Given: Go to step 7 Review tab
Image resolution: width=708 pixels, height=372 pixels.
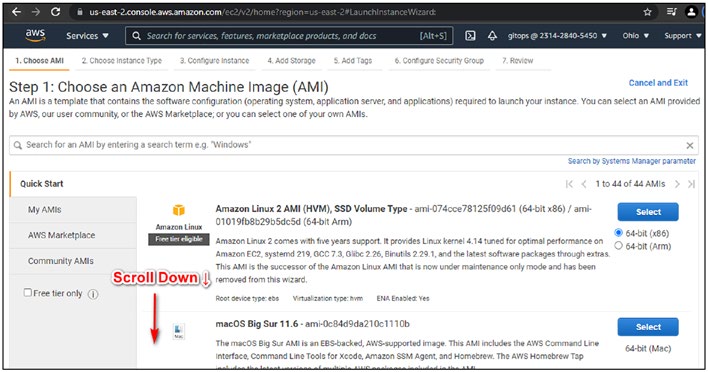Looking at the screenshot, I should click(517, 60).
